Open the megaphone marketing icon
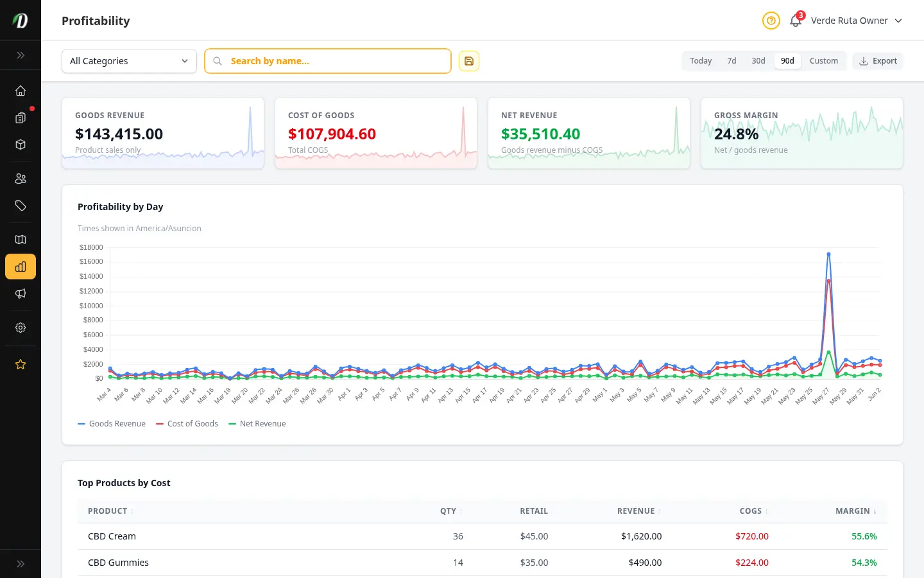This screenshot has height=578, width=924. tap(21, 293)
